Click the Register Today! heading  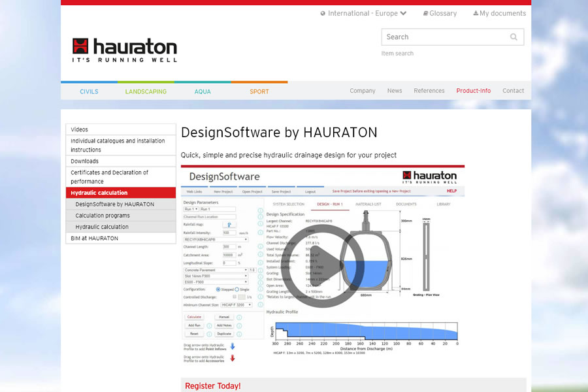[212, 386]
